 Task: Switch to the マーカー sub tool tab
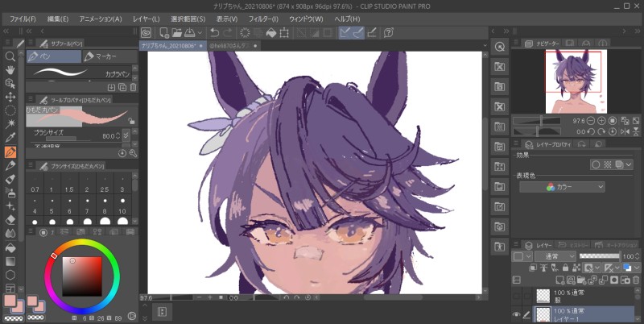[109, 56]
